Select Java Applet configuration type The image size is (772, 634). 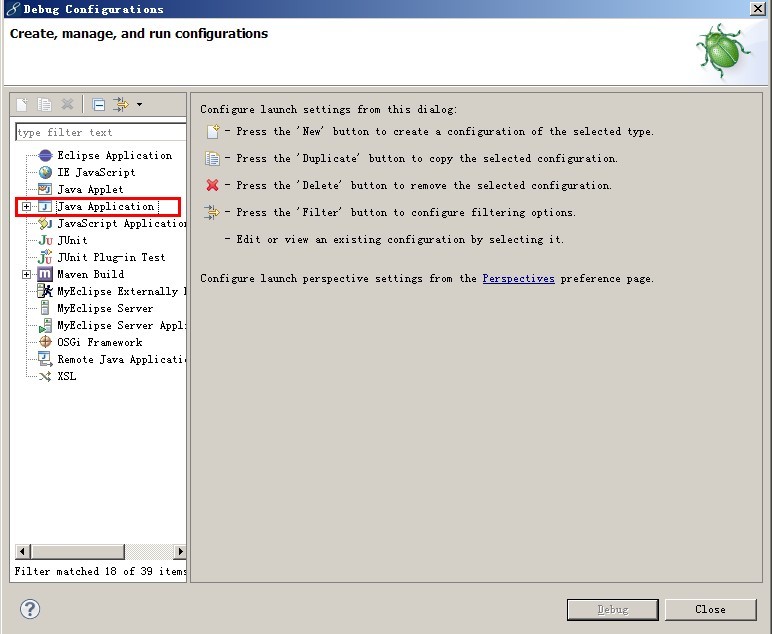point(90,190)
